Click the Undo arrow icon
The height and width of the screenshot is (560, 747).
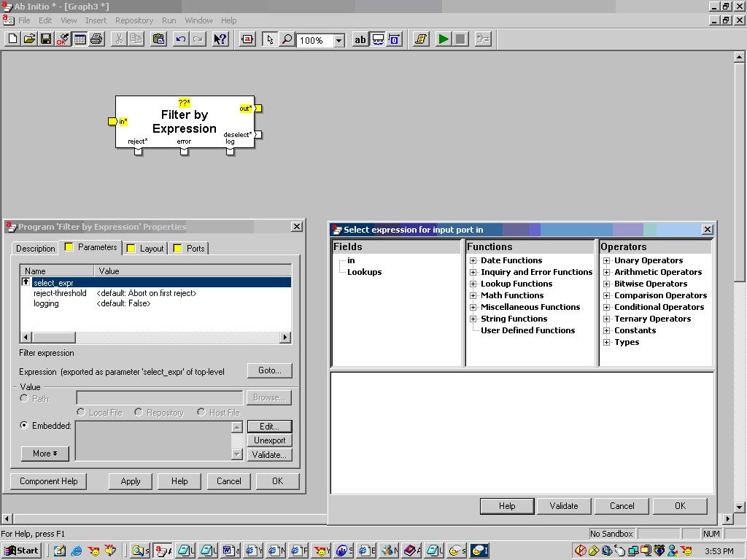coord(181,39)
